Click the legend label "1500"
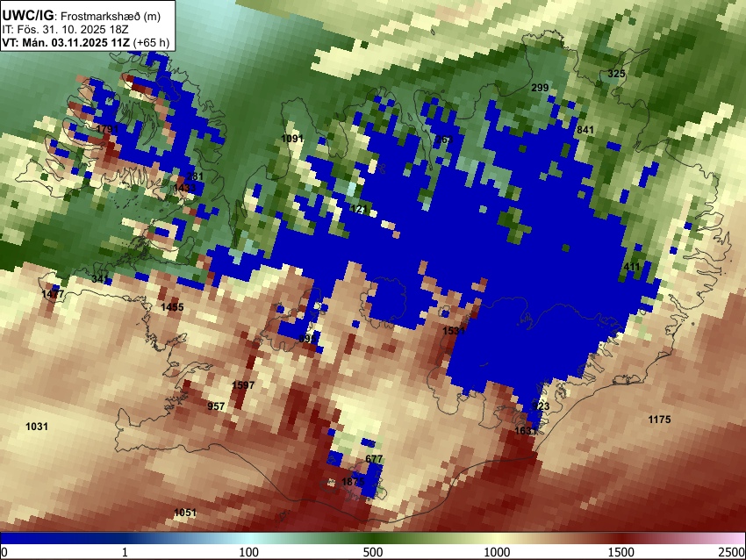 (x=620, y=552)
